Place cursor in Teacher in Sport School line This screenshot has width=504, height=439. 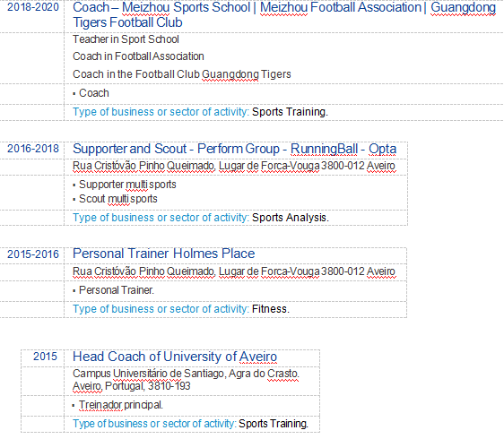[126, 39]
